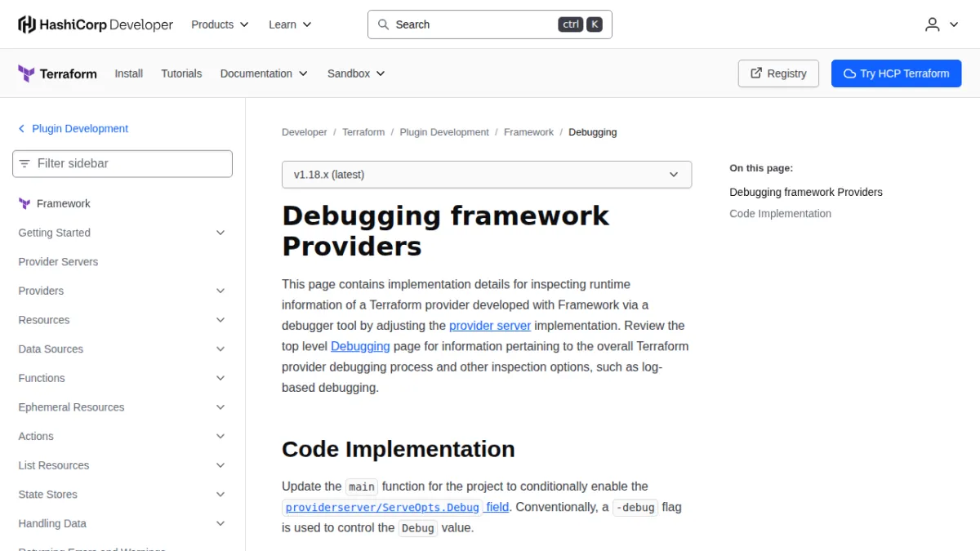Follow the Debugging link in paragraph

[360, 346]
